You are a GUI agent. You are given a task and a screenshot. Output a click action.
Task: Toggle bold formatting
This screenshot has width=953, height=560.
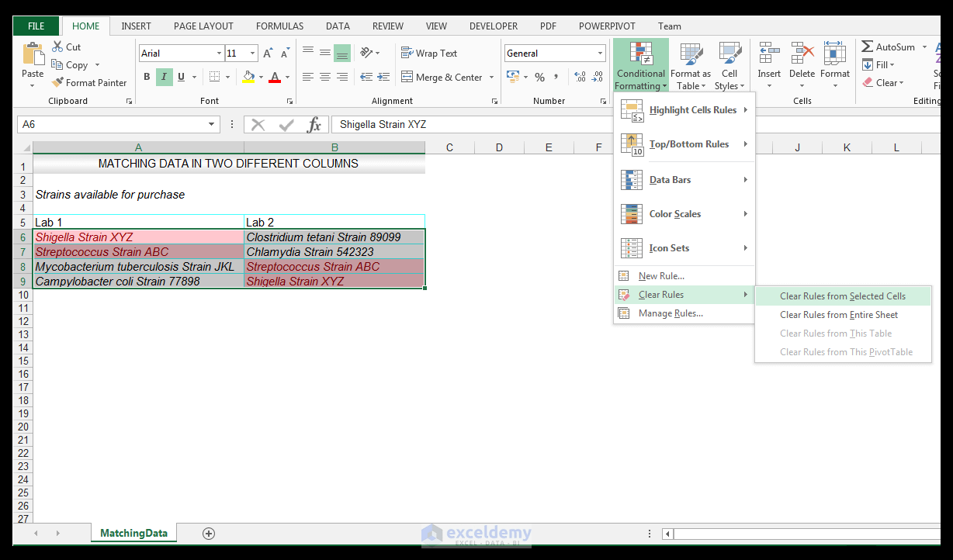click(x=146, y=77)
